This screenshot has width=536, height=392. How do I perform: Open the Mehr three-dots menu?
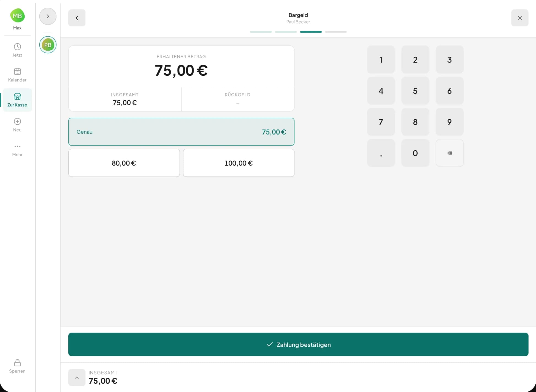coord(17,146)
